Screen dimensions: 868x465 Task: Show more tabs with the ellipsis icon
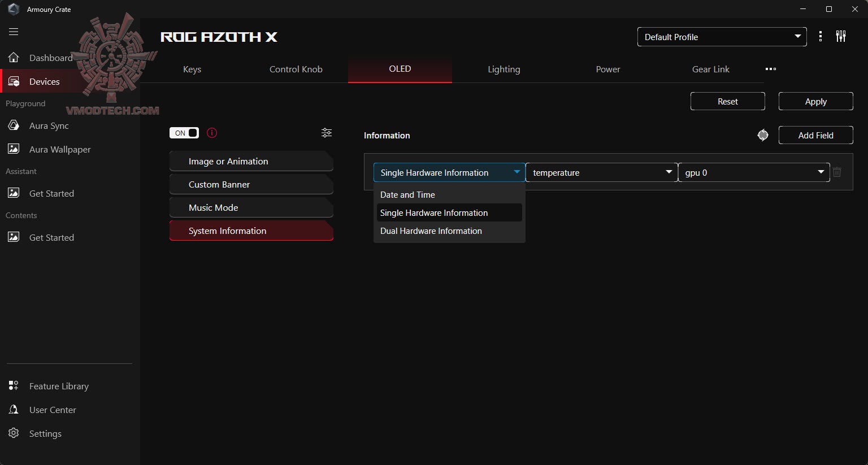click(771, 69)
